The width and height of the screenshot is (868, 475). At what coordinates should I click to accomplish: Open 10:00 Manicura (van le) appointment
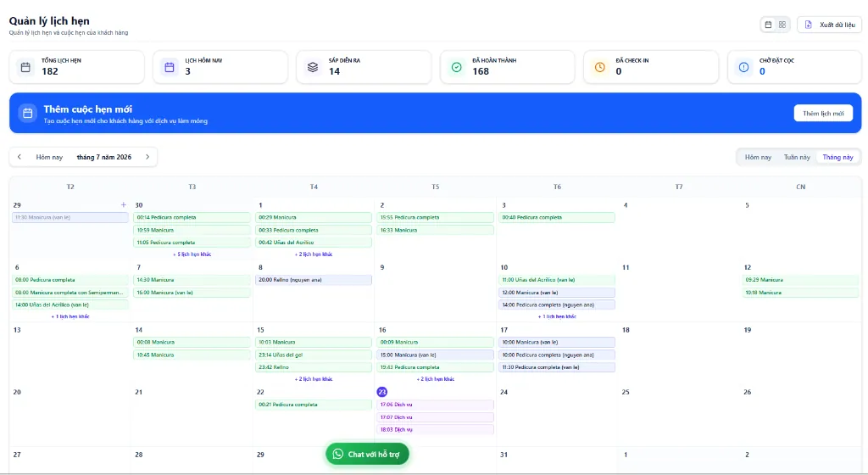[557, 342]
